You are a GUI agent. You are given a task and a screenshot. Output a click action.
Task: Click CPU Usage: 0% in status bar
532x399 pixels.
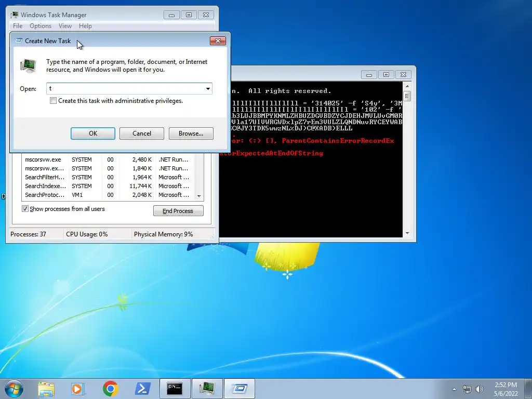tap(87, 234)
